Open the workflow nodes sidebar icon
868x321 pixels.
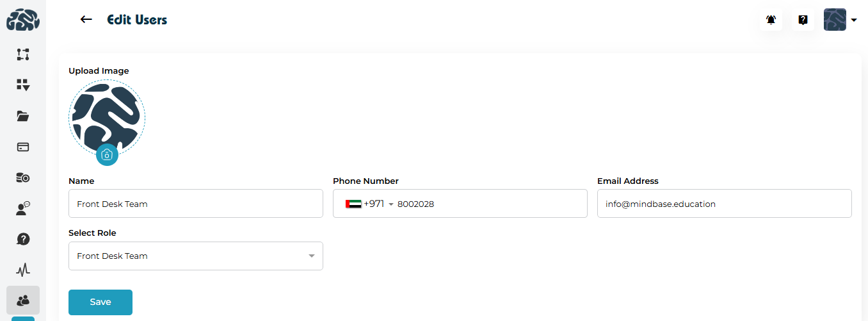point(23,54)
